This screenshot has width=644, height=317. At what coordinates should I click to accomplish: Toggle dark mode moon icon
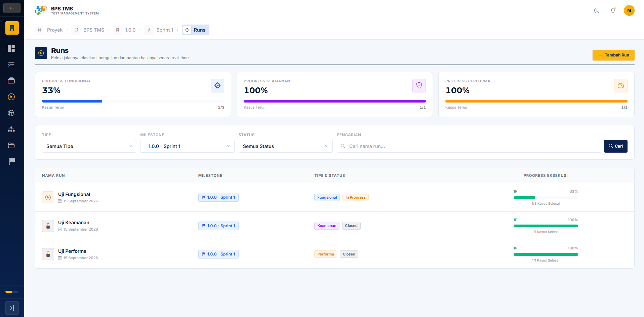click(x=597, y=10)
